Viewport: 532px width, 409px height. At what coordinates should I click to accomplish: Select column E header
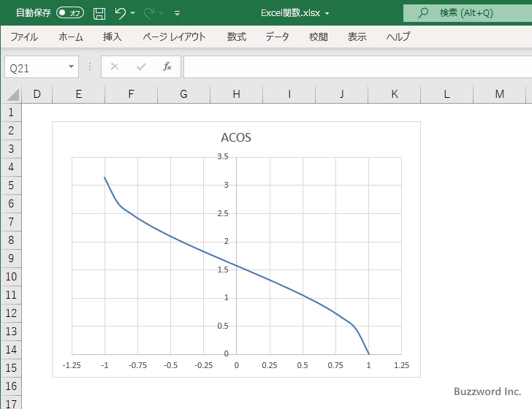point(78,94)
